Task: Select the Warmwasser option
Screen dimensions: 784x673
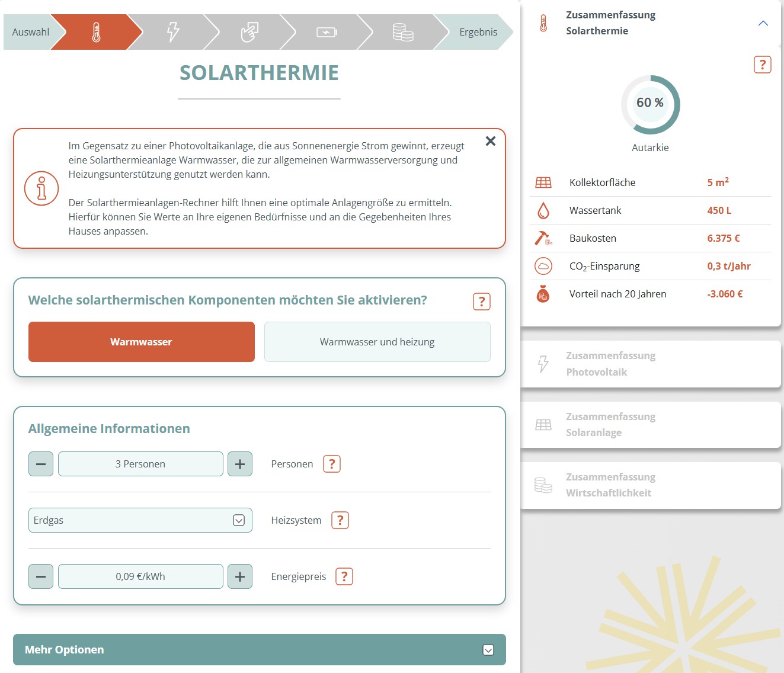Action: tap(142, 342)
